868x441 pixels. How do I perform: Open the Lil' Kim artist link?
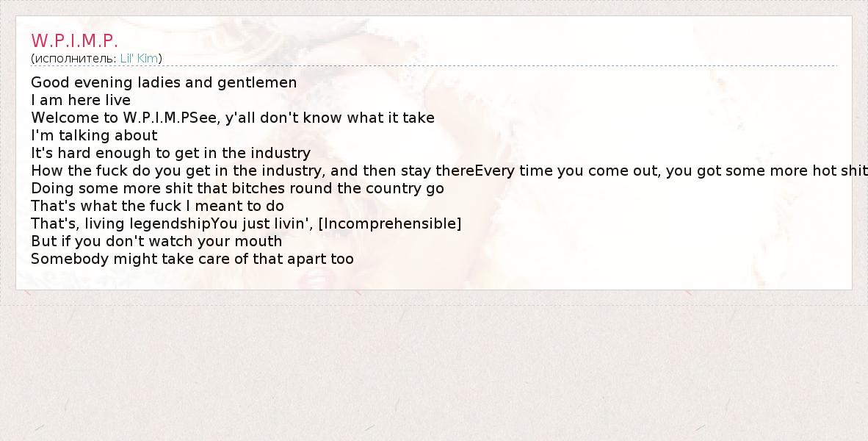point(140,59)
